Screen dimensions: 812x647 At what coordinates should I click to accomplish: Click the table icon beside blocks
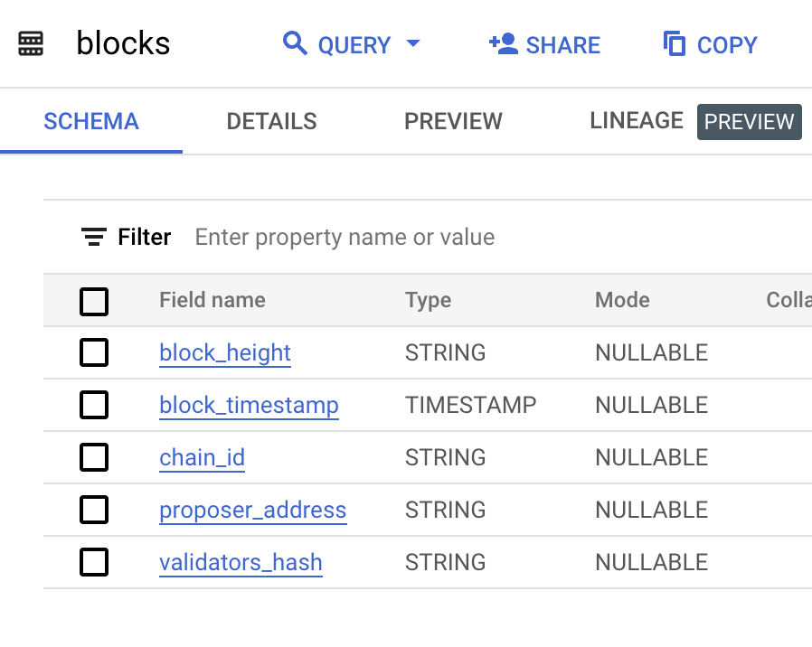31,44
